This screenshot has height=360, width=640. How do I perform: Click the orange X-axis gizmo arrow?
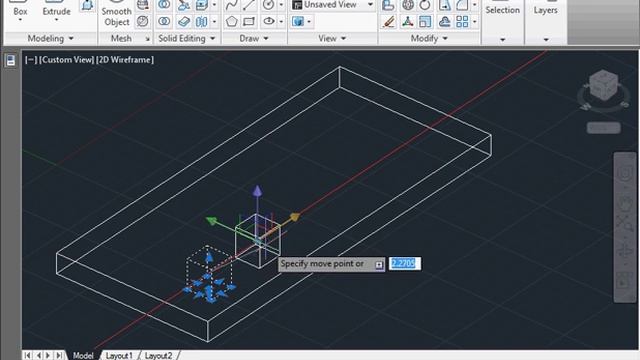tap(294, 218)
